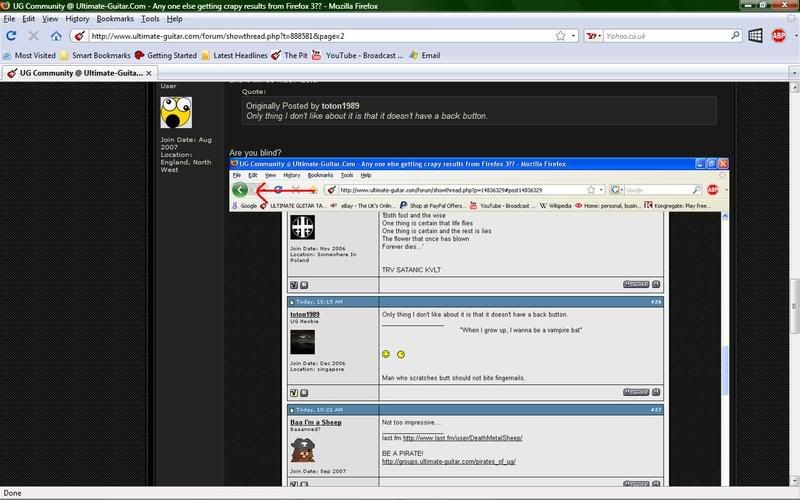The width and height of the screenshot is (800, 500).
Task: Open the Getting Started bookmark
Action: point(166,55)
